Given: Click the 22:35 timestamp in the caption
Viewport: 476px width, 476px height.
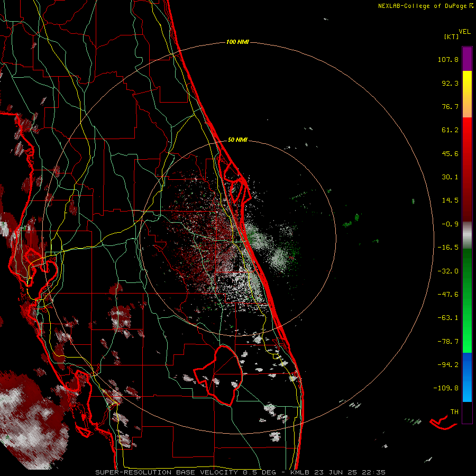Looking at the screenshot, I should coord(373,472).
